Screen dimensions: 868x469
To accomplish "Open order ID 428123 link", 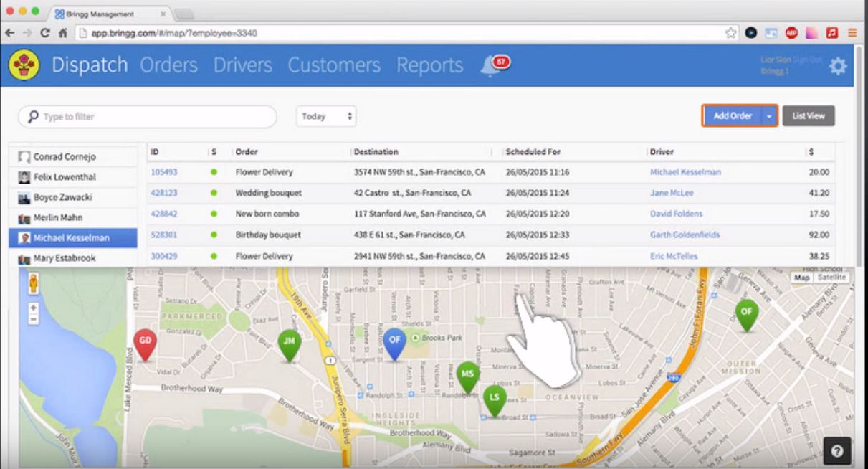I will coord(164,193).
